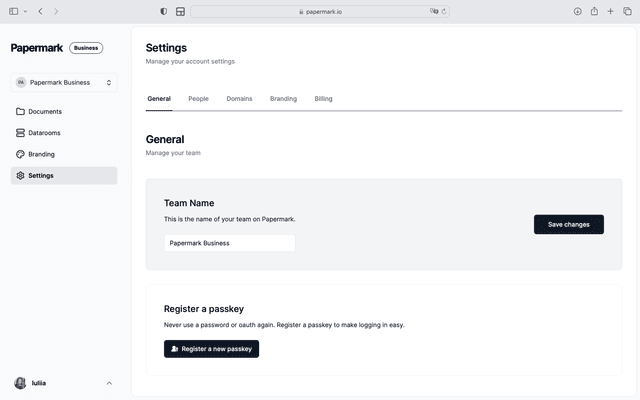Click the tab layout icon beside address bar
Screen dimensions: 640x400
[180, 11]
